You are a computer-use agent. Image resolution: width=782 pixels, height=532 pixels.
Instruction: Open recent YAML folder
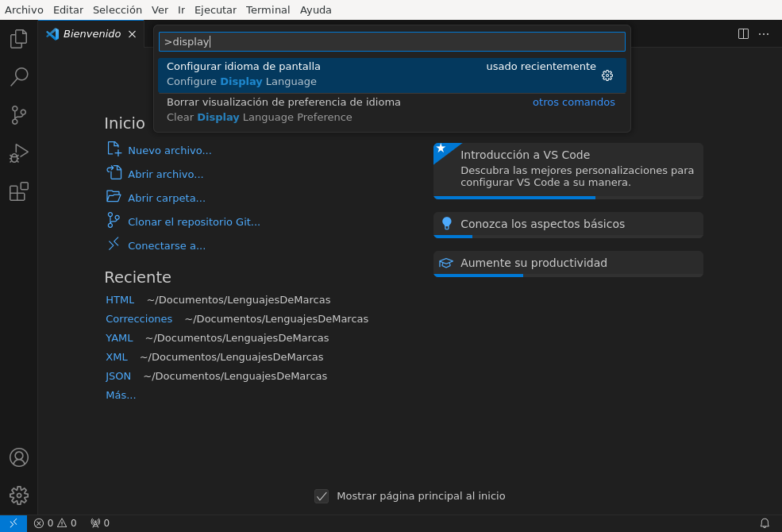119,338
